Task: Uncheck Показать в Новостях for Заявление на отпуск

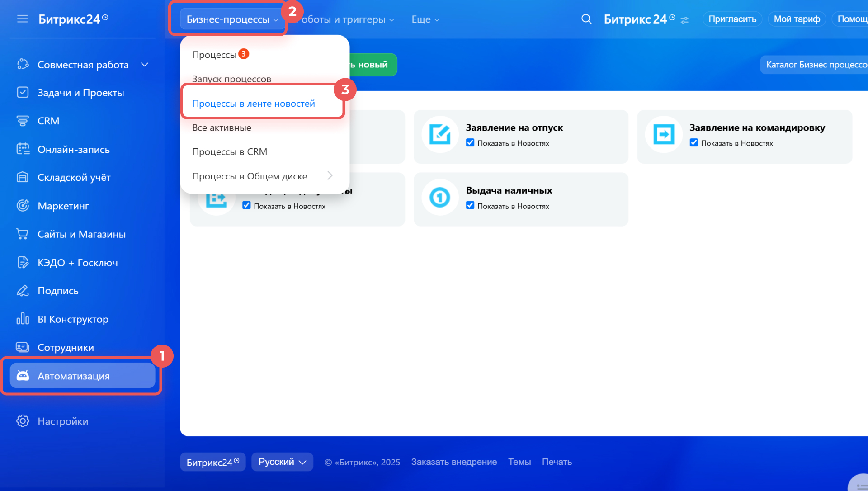Action: point(470,143)
